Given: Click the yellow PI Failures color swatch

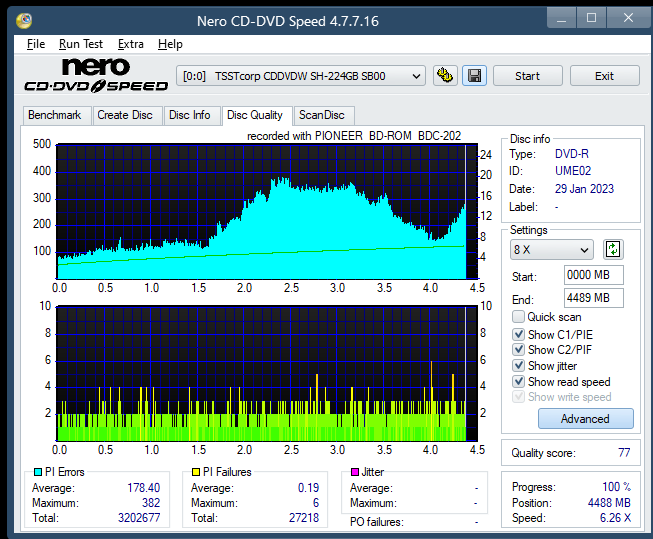Looking at the screenshot, I should (196, 472).
